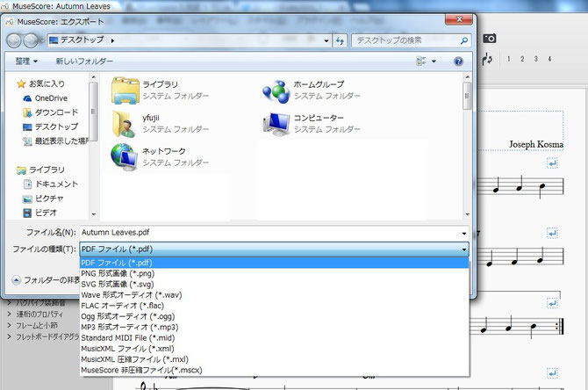
Task: Select ビデオ in navigation pane
Action: 39,213
